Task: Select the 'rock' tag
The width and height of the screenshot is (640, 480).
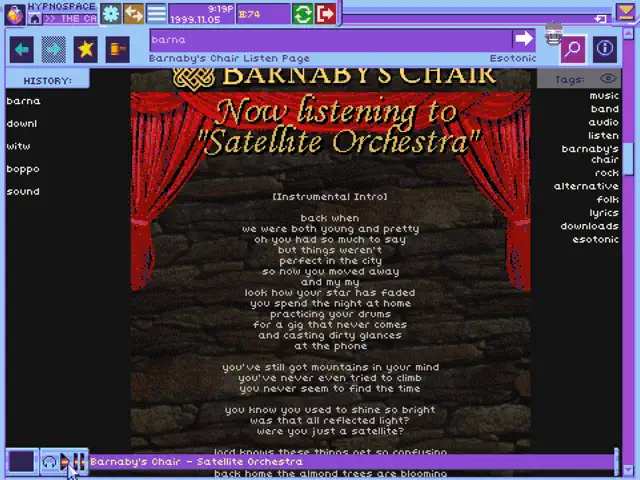Action: [607, 173]
